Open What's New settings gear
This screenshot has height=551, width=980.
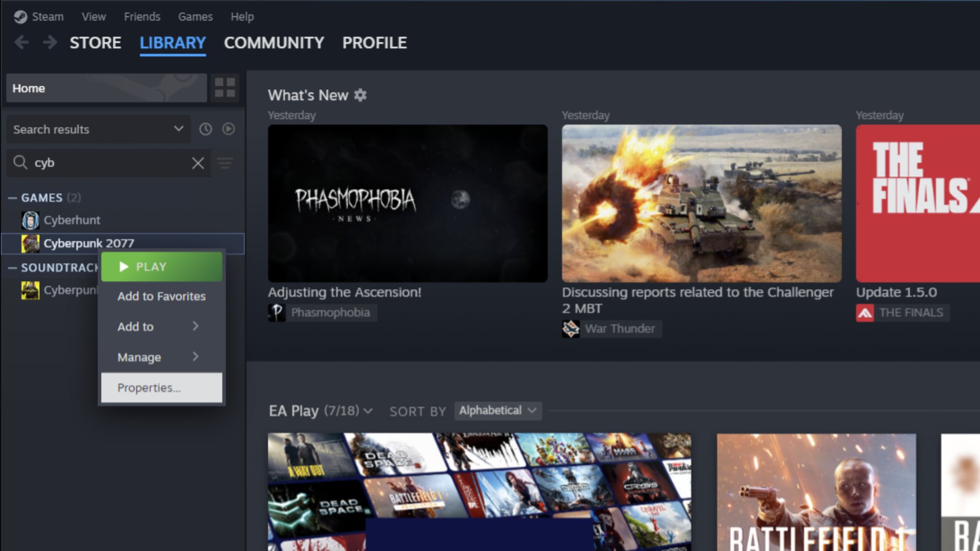tap(360, 95)
